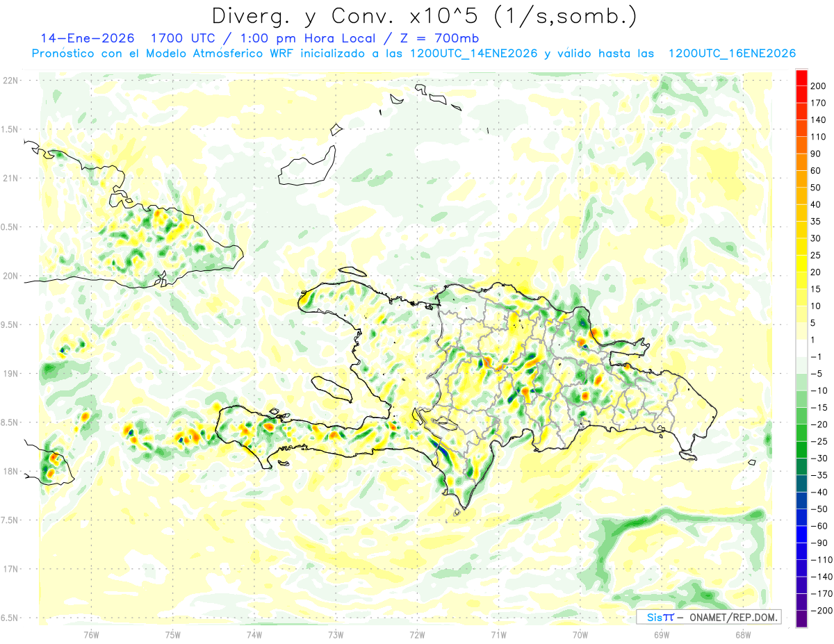Click the "70W" longitude label
The width and height of the screenshot is (834, 644).
pos(580,634)
